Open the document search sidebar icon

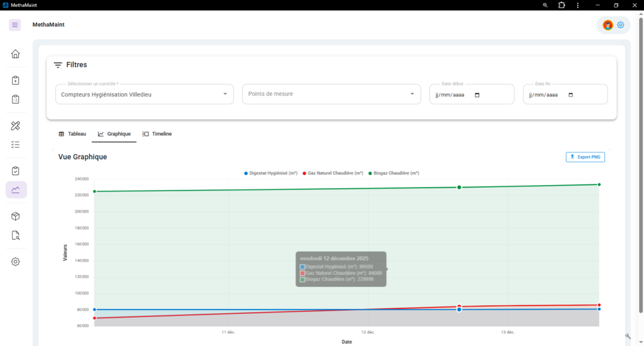click(16, 235)
